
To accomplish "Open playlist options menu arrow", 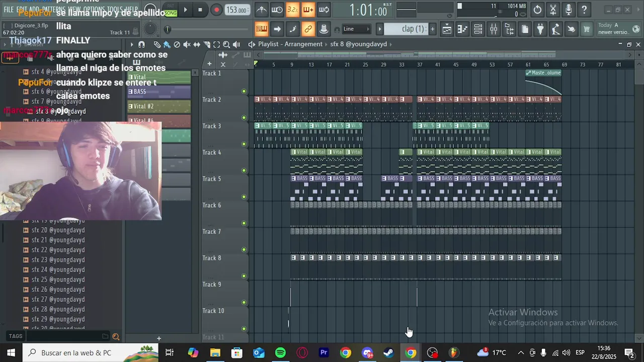I will pos(132,44).
